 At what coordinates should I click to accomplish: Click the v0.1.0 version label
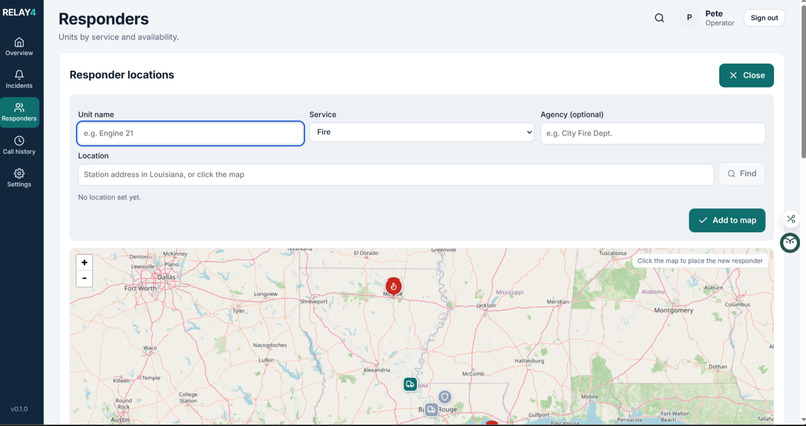click(x=19, y=410)
